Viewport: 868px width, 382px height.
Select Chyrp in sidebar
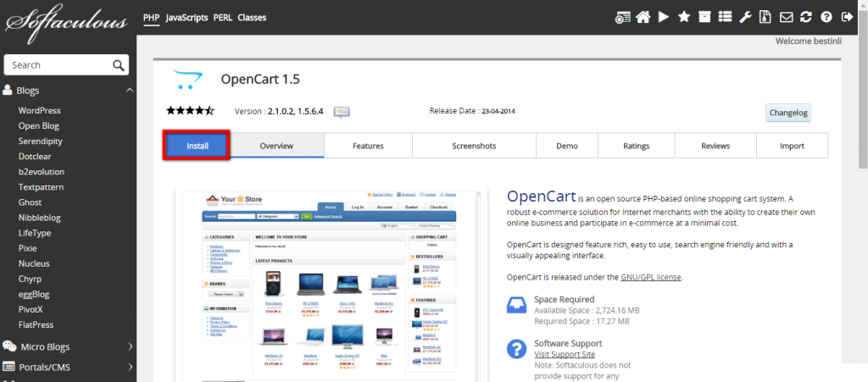click(x=30, y=279)
